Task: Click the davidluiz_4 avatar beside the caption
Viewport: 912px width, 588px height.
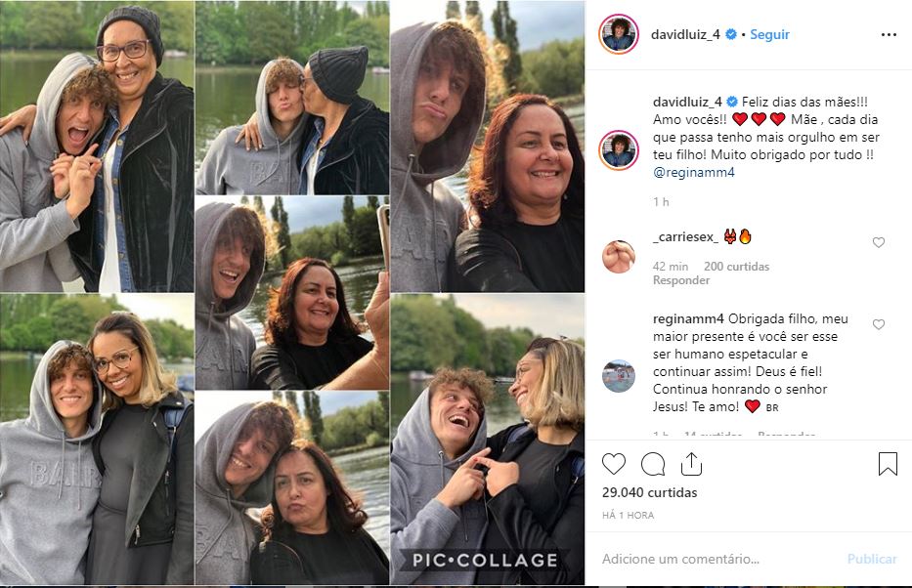Action: pyautogui.click(x=618, y=149)
